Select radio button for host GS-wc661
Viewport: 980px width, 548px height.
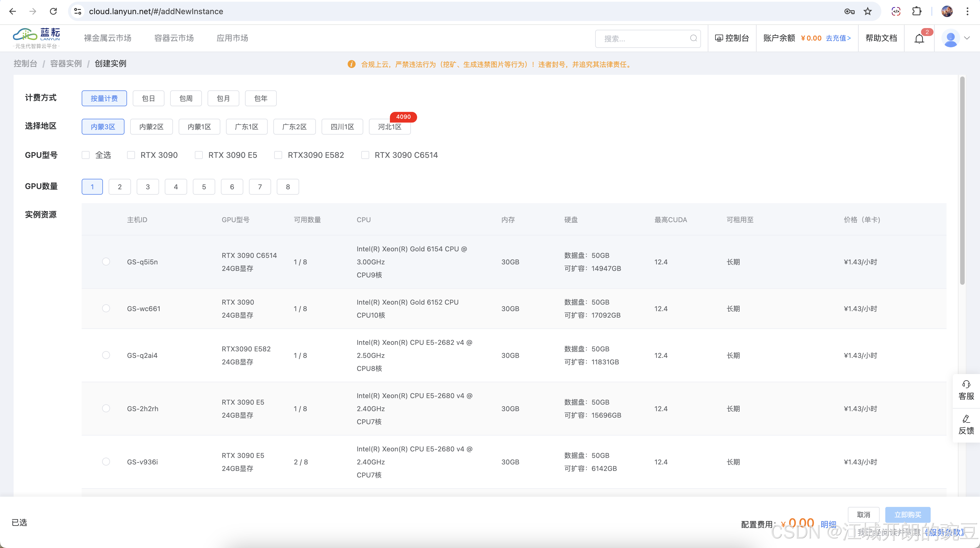(106, 308)
